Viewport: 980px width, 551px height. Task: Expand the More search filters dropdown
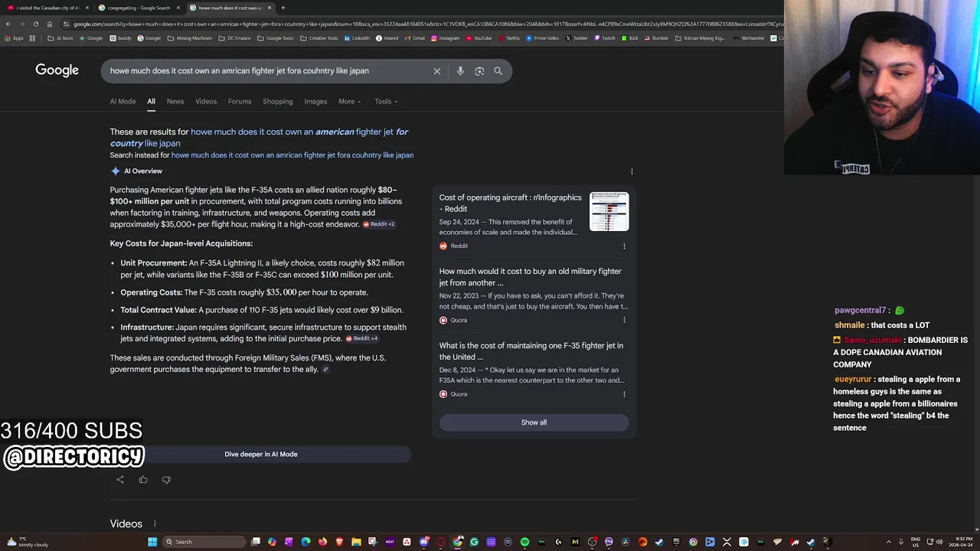point(349,101)
